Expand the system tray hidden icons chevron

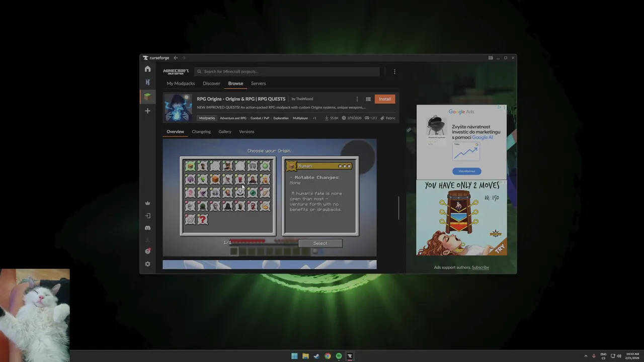coord(586,356)
